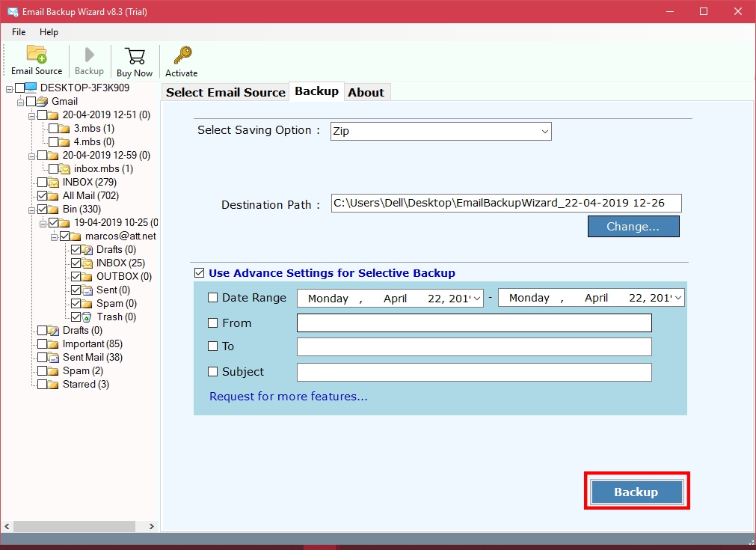This screenshot has height=550, width=756.
Task: Enable the From filter checkbox
Action: pyautogui.click(x=212, y=323)
